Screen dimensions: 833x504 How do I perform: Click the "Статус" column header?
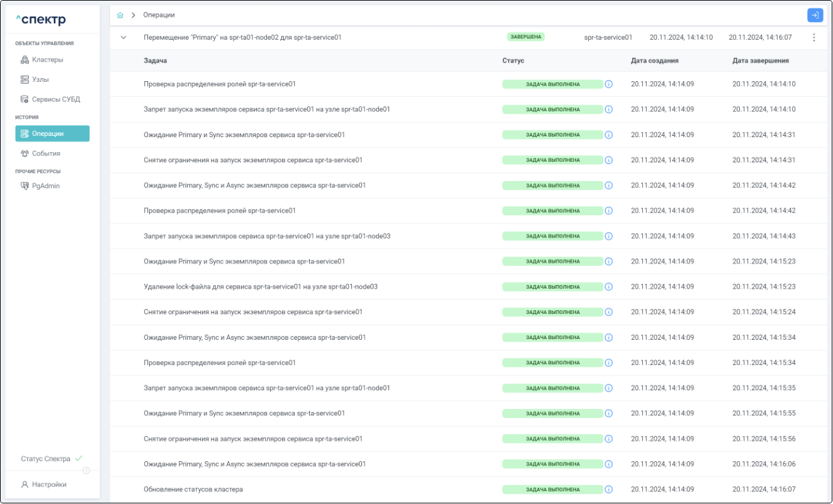(x=513, y=61)
